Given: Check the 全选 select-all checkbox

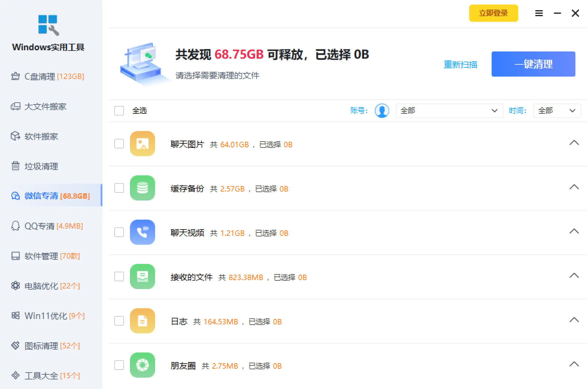Looking at the screenshot, I should 119,111.
